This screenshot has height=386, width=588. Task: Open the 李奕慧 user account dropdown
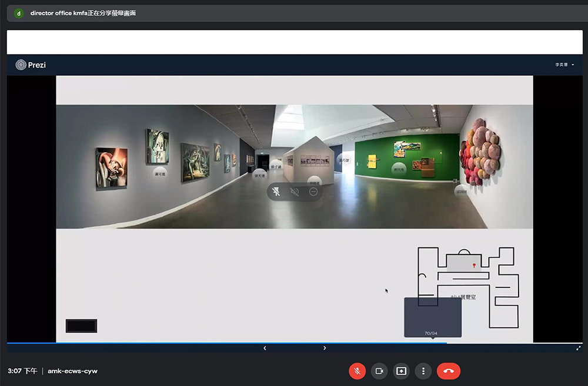coord(564,65)
